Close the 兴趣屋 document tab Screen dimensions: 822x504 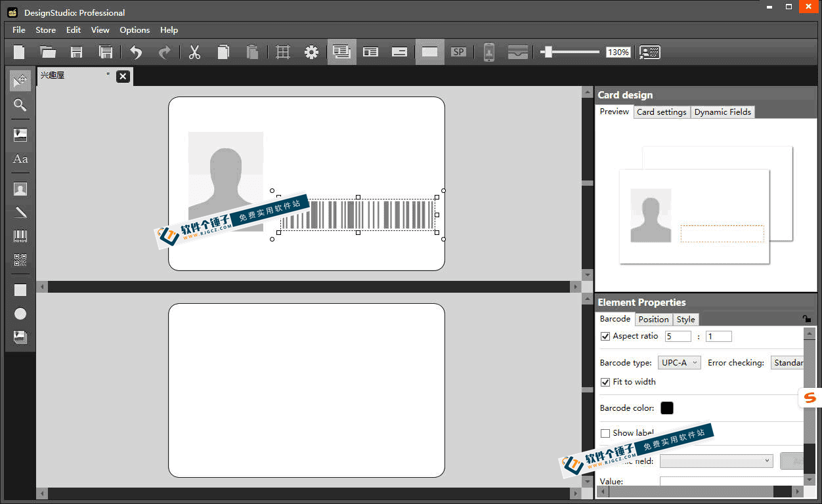click(123, 77)
